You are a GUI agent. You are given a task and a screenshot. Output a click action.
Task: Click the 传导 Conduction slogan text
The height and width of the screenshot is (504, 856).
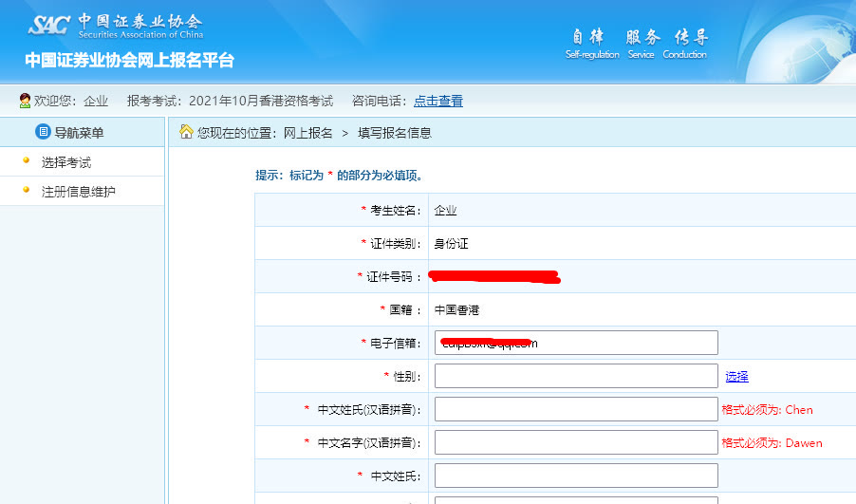click(686, 44)
